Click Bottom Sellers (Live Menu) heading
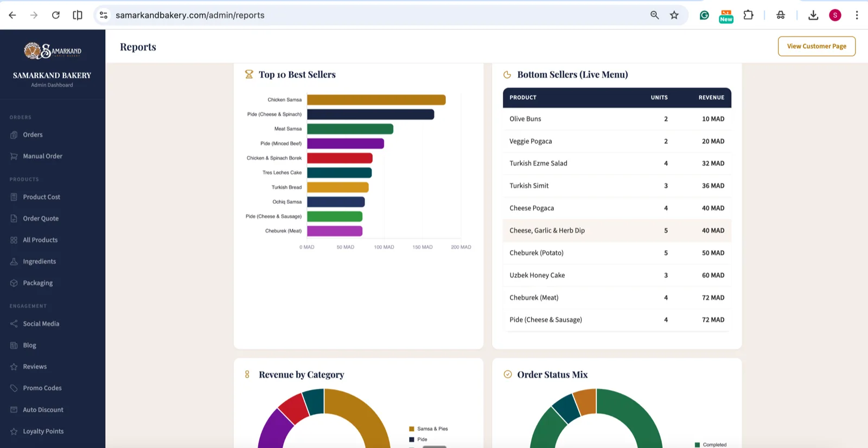Viewport: 868px width, 448px height. pos(572,75)
